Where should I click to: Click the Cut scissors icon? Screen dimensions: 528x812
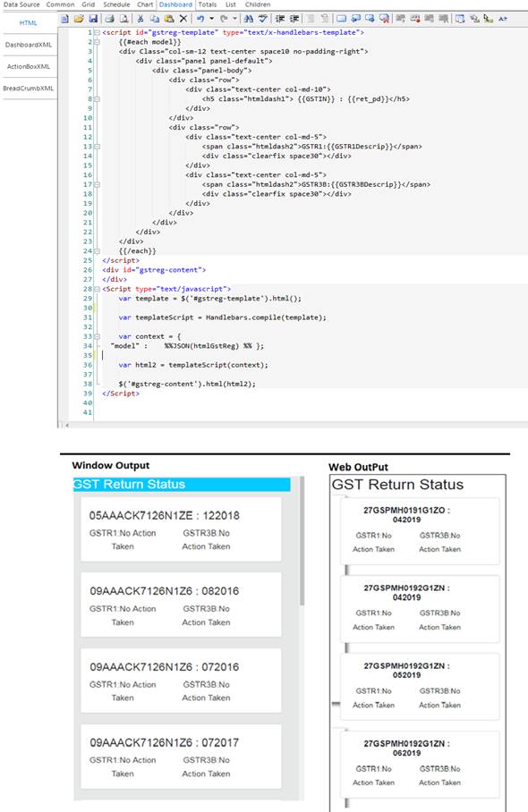pos(140,19)
